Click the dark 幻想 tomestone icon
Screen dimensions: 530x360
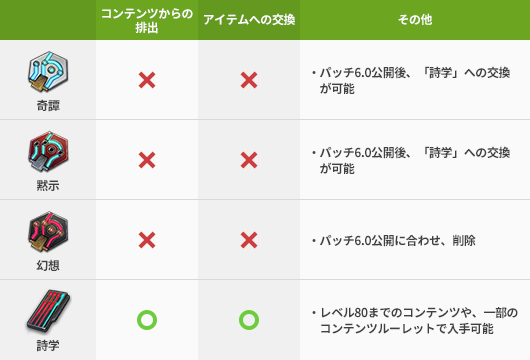tap(48, 232)
